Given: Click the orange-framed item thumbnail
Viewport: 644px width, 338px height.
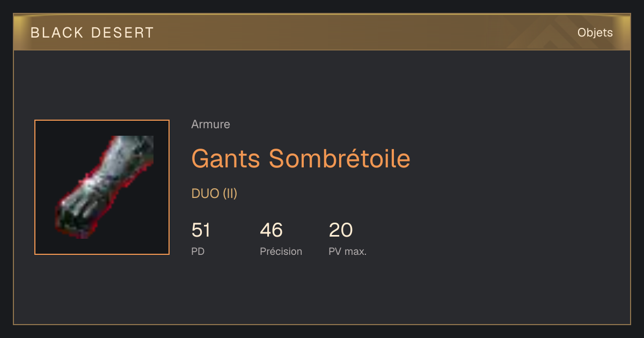Looking at the screenshot, I should tap(102, 187).
